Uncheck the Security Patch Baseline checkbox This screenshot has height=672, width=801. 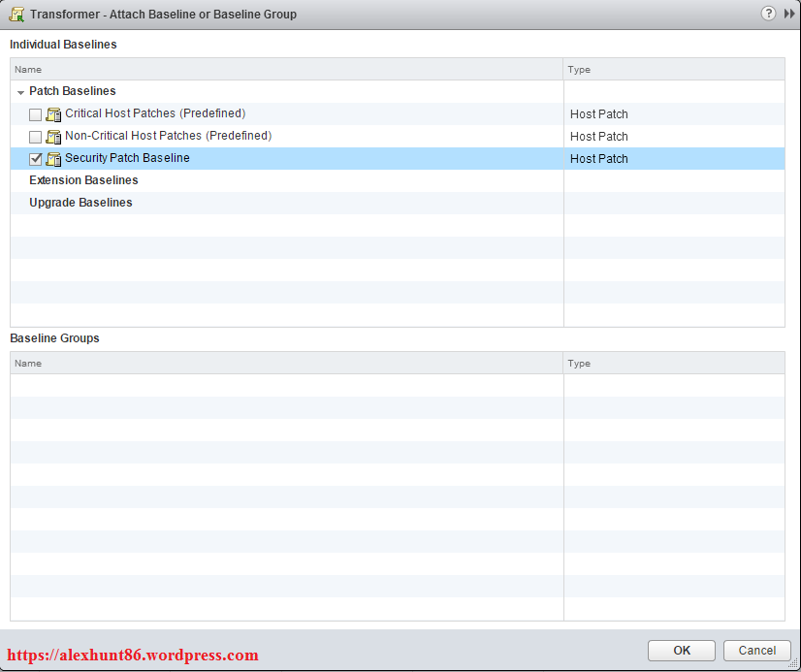(x=36, y=159)
